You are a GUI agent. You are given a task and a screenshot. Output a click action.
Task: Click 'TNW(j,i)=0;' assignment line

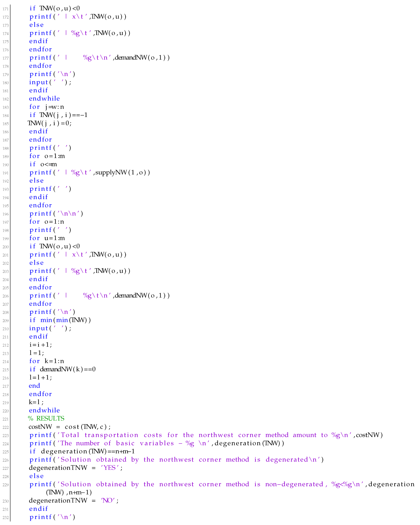(50, 123)
